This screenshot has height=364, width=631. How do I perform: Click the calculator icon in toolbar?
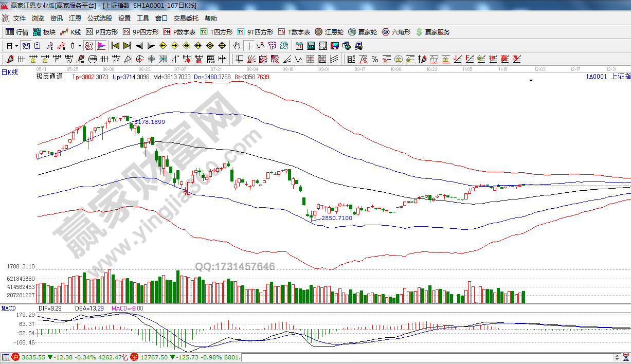pyautogui.click(x=311, y=46)
